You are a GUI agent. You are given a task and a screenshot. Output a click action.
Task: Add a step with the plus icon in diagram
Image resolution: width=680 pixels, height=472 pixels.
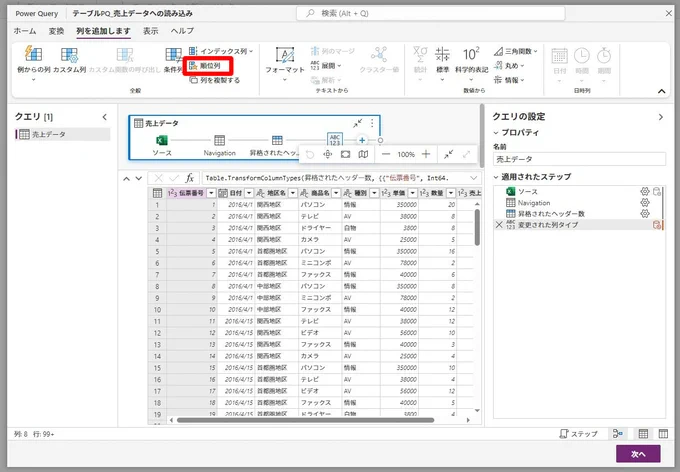(x=362, y=140)
